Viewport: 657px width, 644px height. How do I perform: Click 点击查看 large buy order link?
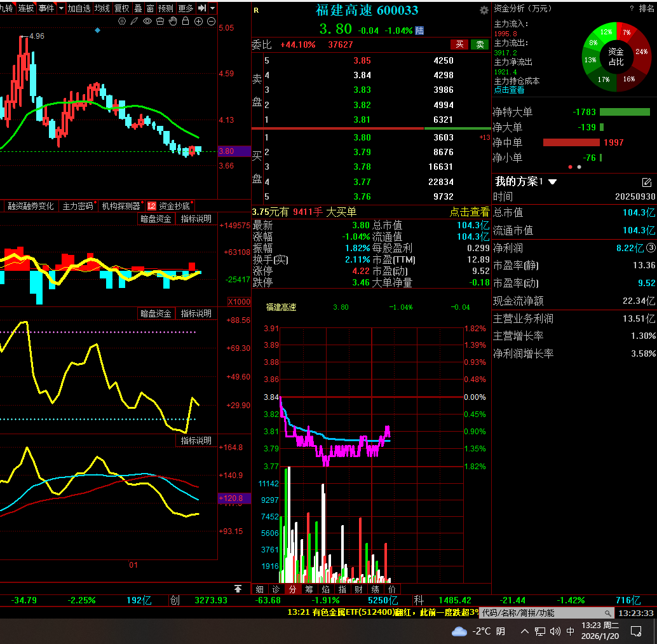pyautogui.click(x=470, y=212)
